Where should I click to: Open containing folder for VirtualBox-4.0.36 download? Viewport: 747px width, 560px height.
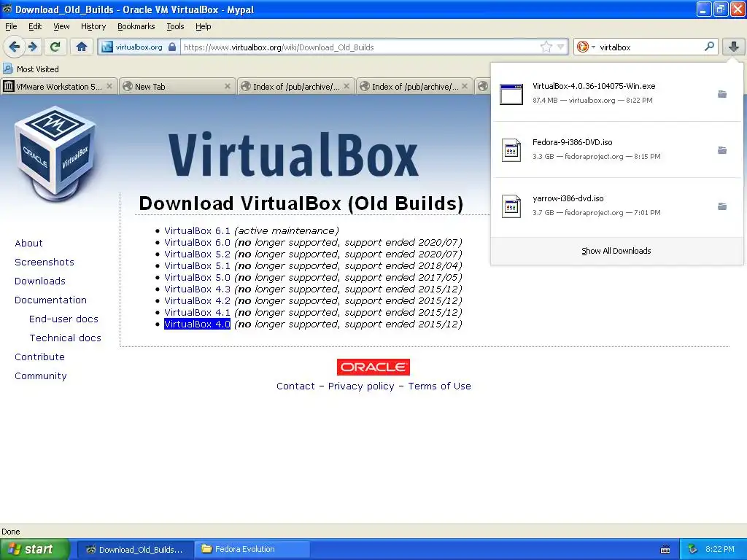pos(722,94)
